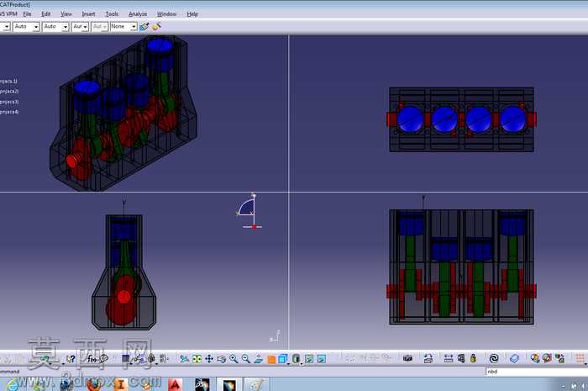Viewport: 588px width, 391px height.
Task: Click the dark gear toolbar icon
Action: click(151, 359)
